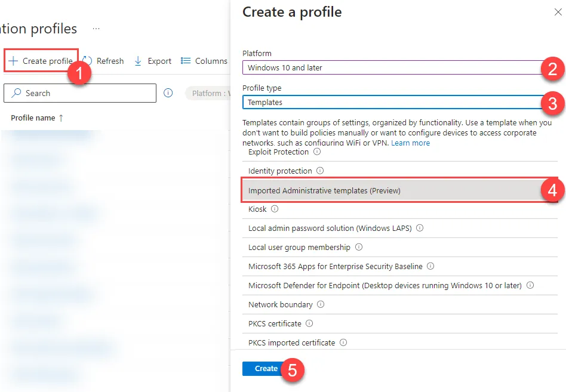Show info for Windows LAPS template

click(420, 228)
